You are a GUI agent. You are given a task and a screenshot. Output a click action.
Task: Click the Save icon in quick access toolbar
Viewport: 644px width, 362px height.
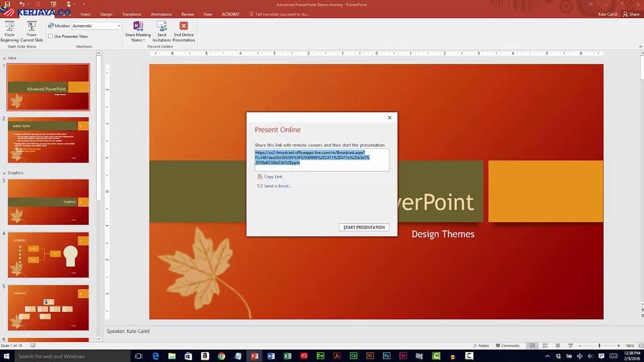pos(7,4)
